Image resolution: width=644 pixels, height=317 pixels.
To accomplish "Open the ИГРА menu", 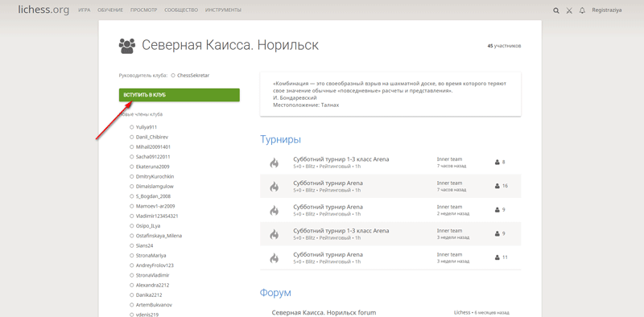I will click(85, 10).
